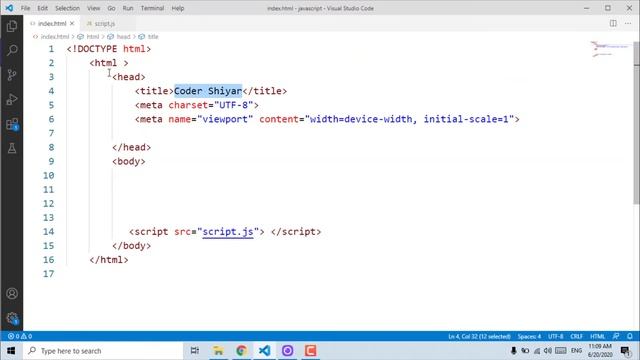
Task: Open Run and Debug view
Action: pyautogui.click(x=12, y=99)
